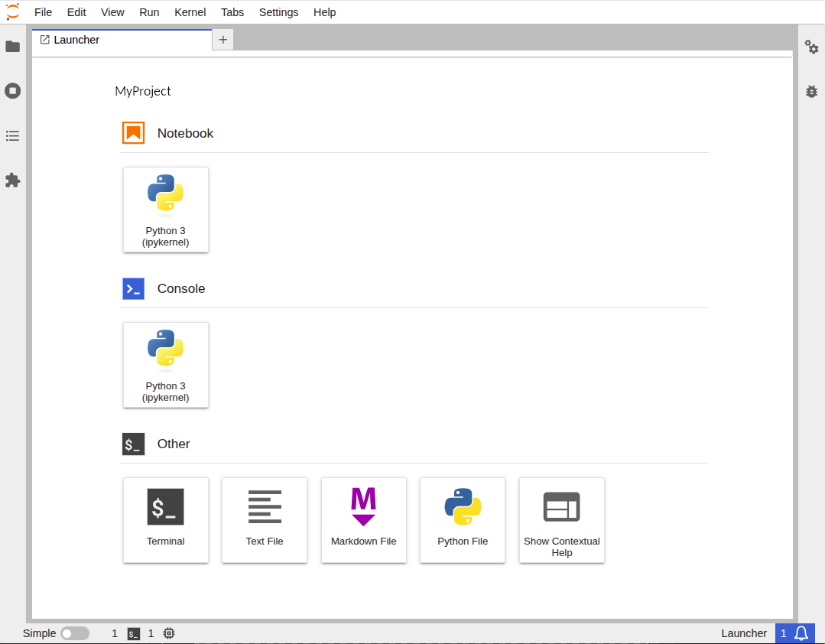Click Show Contextual Help card
The image size is (825, 644).
tap(562, 520)
